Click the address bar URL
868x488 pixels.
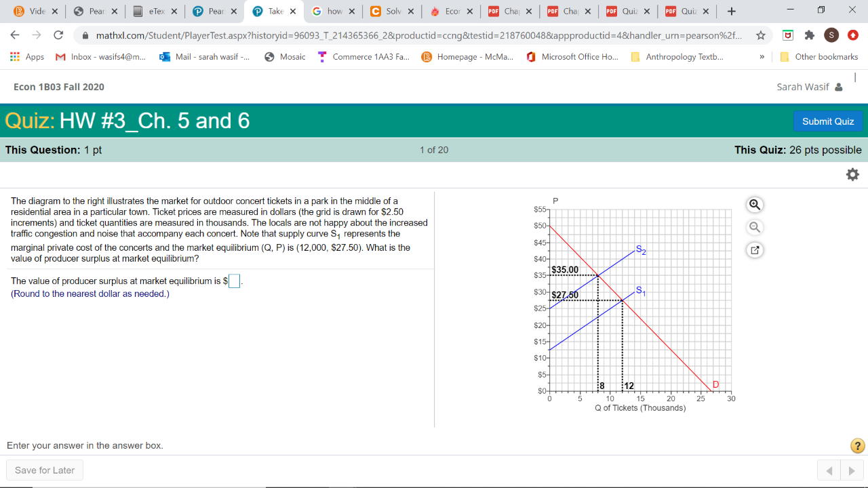418,35
